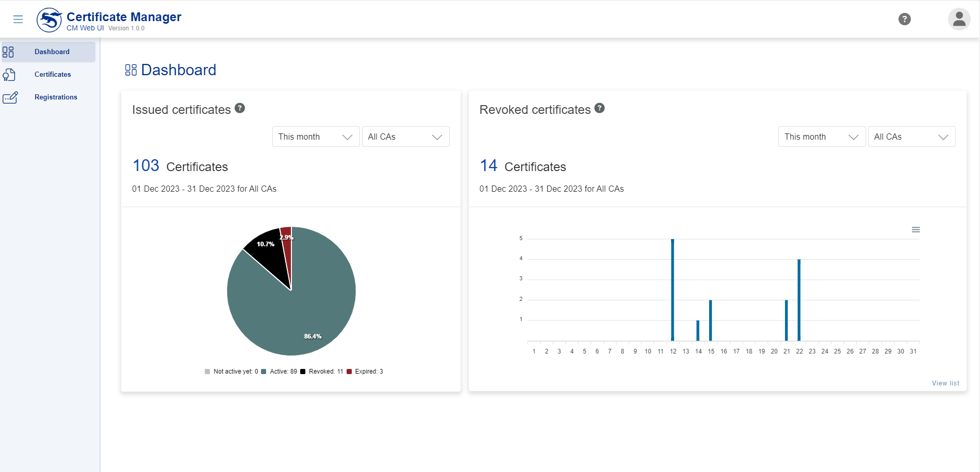Viewport: 980px width, 472px height.
Task: Expand Issued certificates This month dropdown
Action: click(316, 137)
